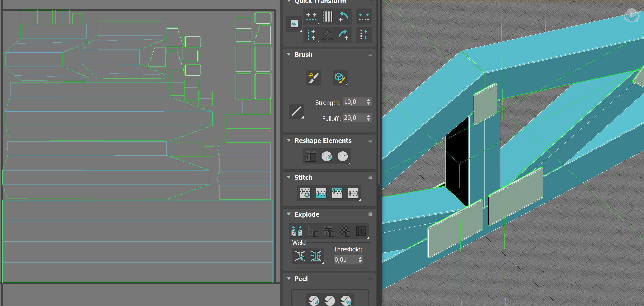Click the Paint Movement brush icon

click(313, 78)
